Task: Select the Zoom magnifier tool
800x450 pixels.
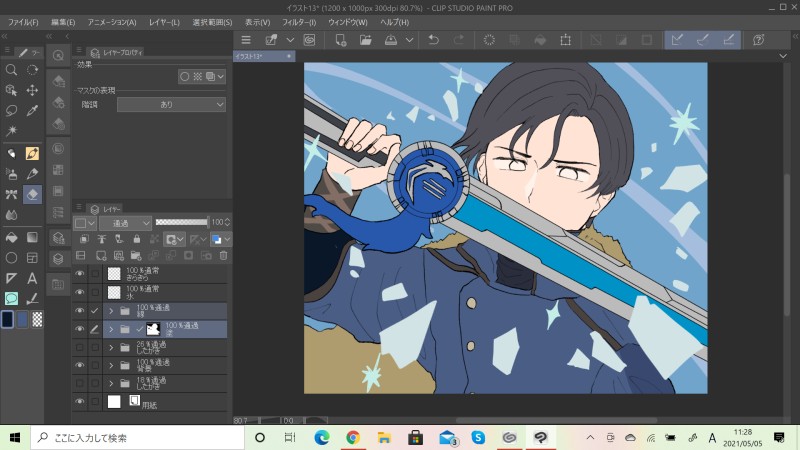Action: click(11, 70)
